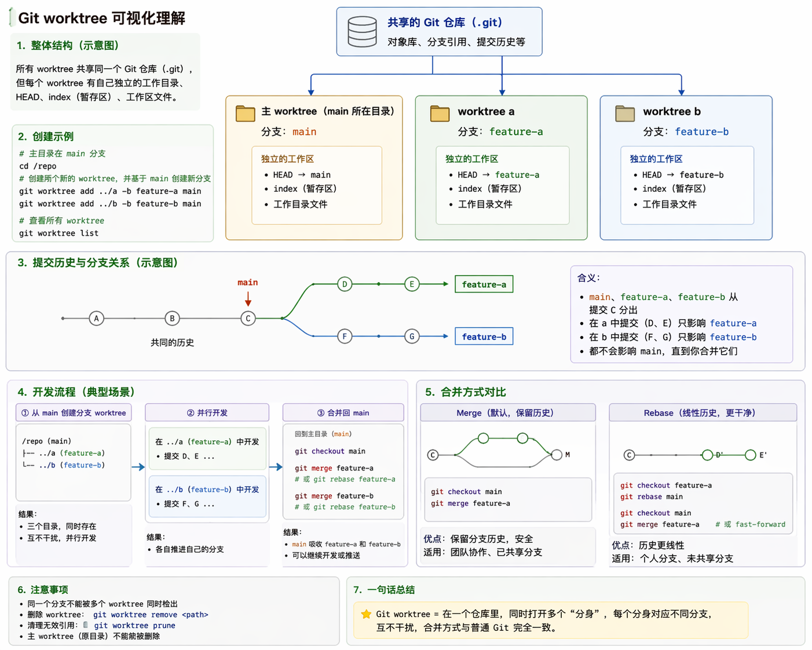Viewport: 812px width, 650px height.
Task: Click section heading 4. 开发流程(典型场景)
Action: point(76,392)
